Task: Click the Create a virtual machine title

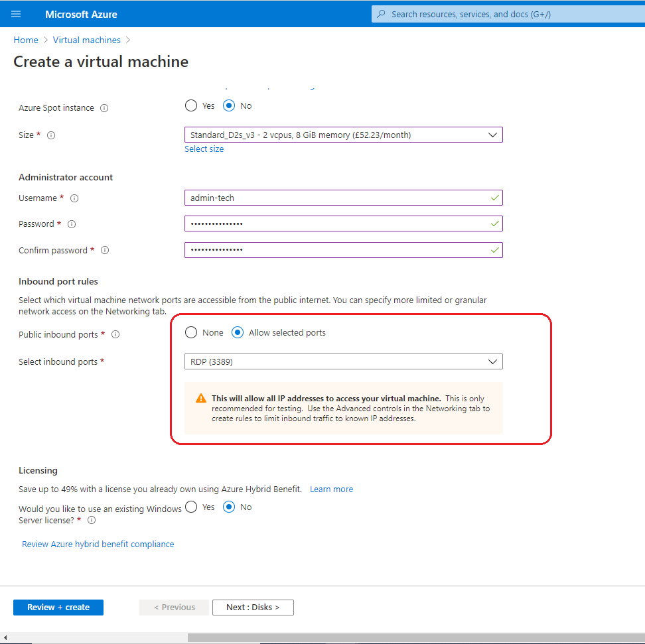Action: [x=101, y=62]
